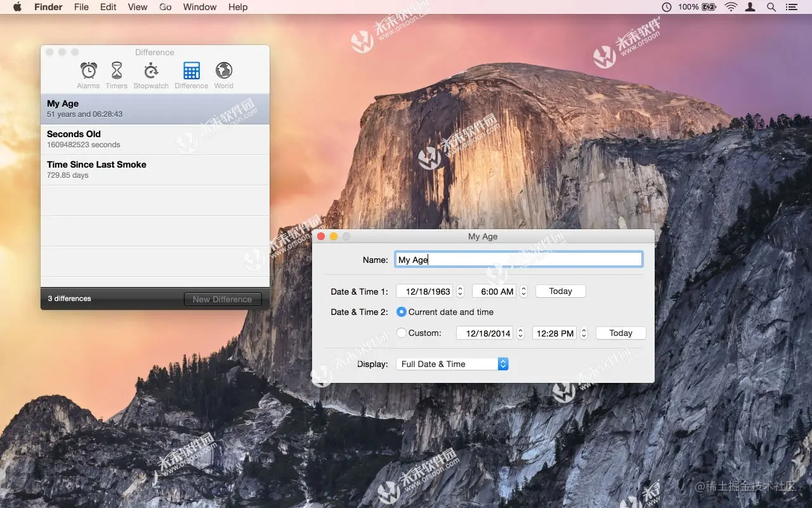Click the clock icon in menu bar

(666, 7)
